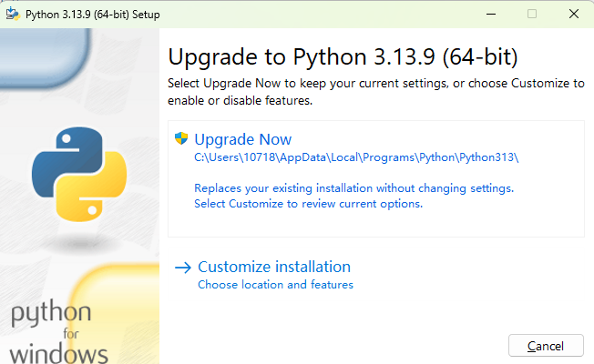Select the "Choose location and features" subtitle
The width and height of the screenshot is (594, 364).
point(275,285)
